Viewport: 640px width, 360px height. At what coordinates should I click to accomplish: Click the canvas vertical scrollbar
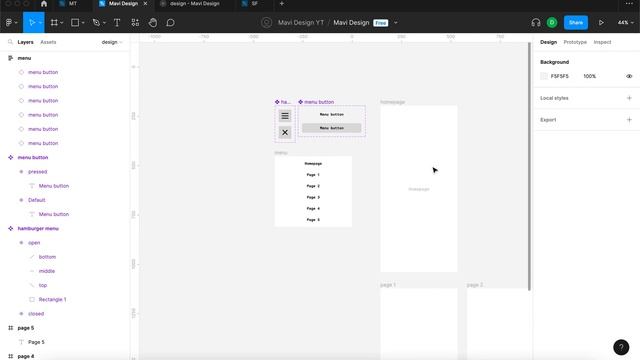tap(529, 166)
